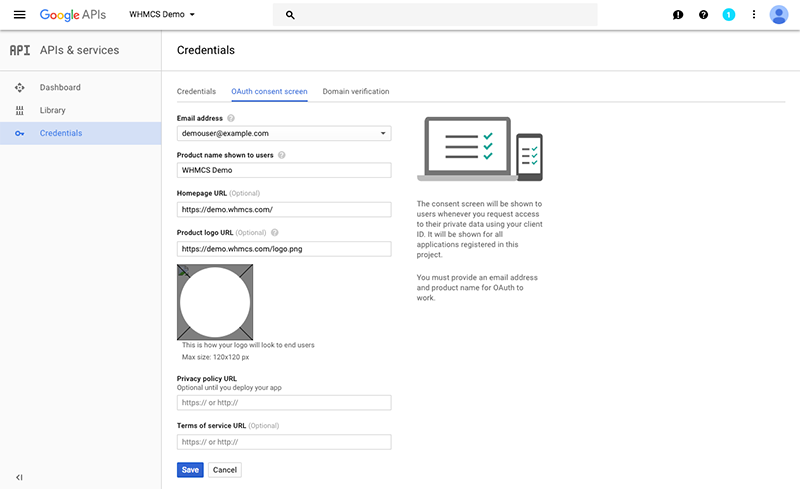Open the help question mark icon
The width and height of the screenshot is (800, 489).
coord(703,15)
